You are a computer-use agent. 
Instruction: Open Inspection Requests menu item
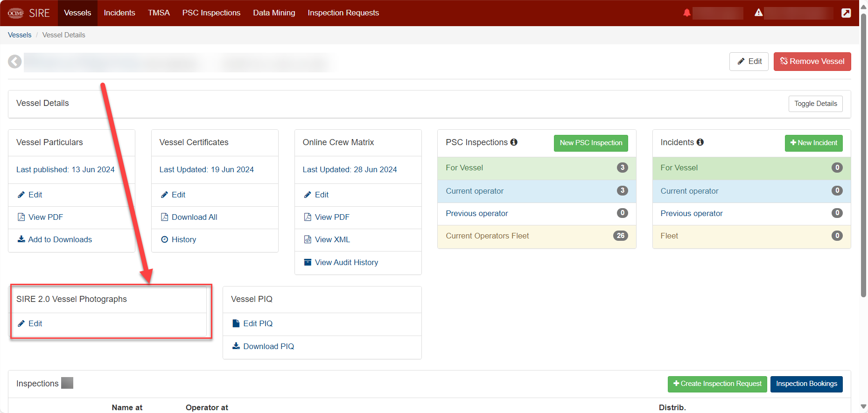pos(343,13)
